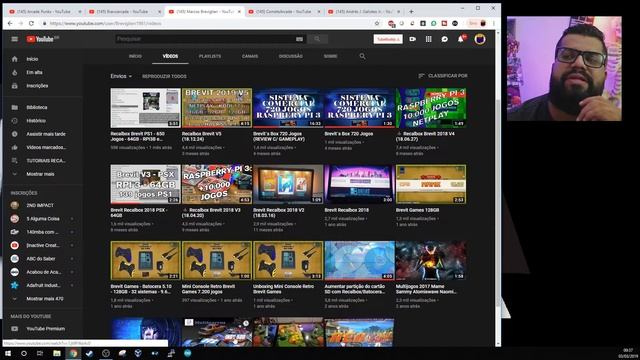Open Chrome's three-dot menu
This screenshot has width=640, height=360.
(x=493, y=23)
